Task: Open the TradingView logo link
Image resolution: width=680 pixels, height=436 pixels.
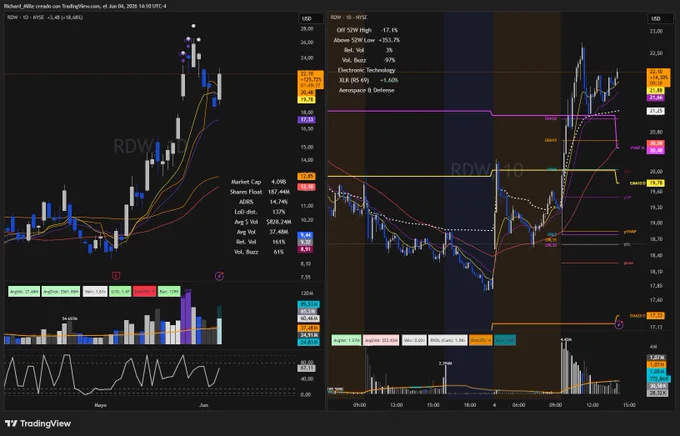Action: pyautogui.click(x=38, y=423)
